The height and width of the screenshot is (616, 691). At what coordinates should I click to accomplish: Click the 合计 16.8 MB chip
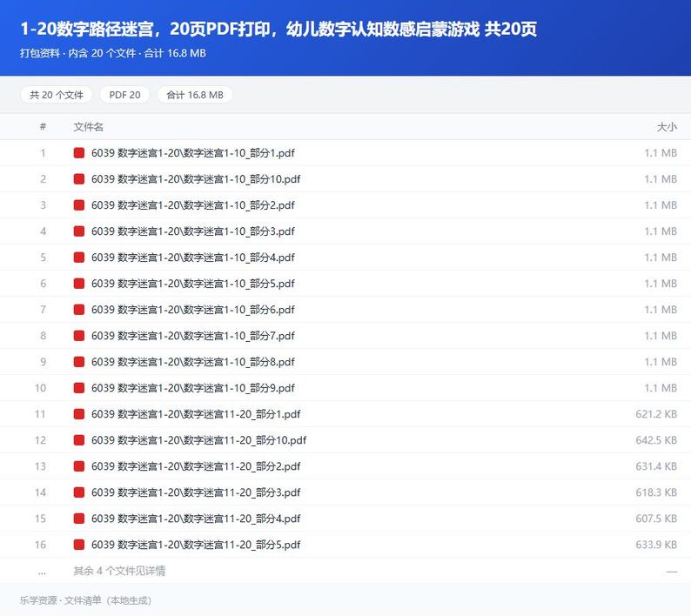[x=195, y=95]
